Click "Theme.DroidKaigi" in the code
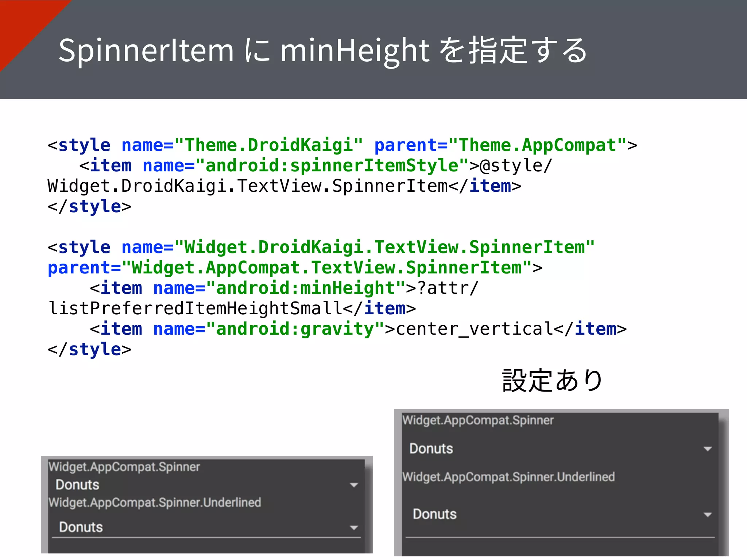 [x=269, y=145]
